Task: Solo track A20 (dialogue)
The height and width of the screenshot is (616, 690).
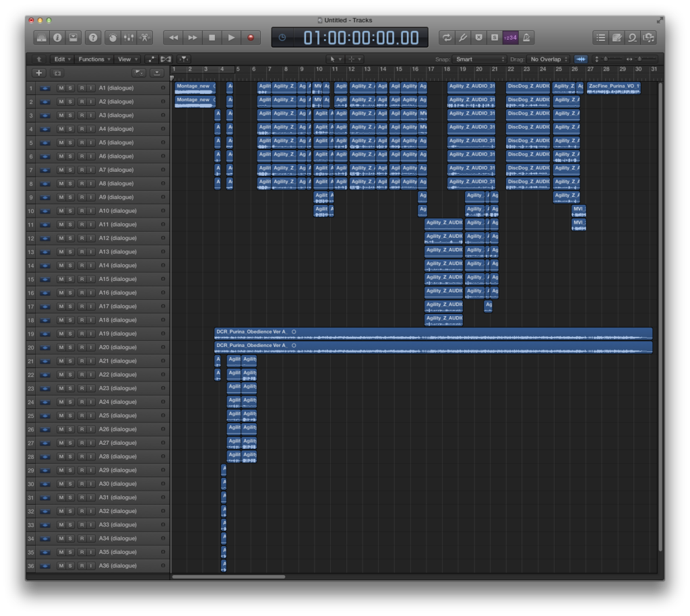Action: 70,348
